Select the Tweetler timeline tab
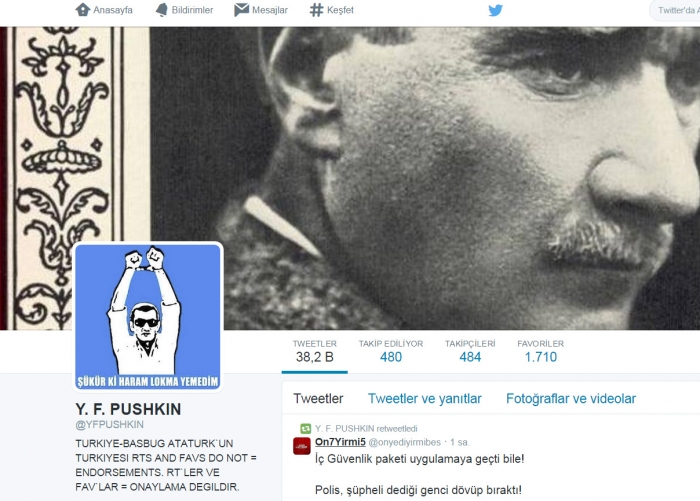The height and width of the screenshot is (501, 700). coord(318,399)
